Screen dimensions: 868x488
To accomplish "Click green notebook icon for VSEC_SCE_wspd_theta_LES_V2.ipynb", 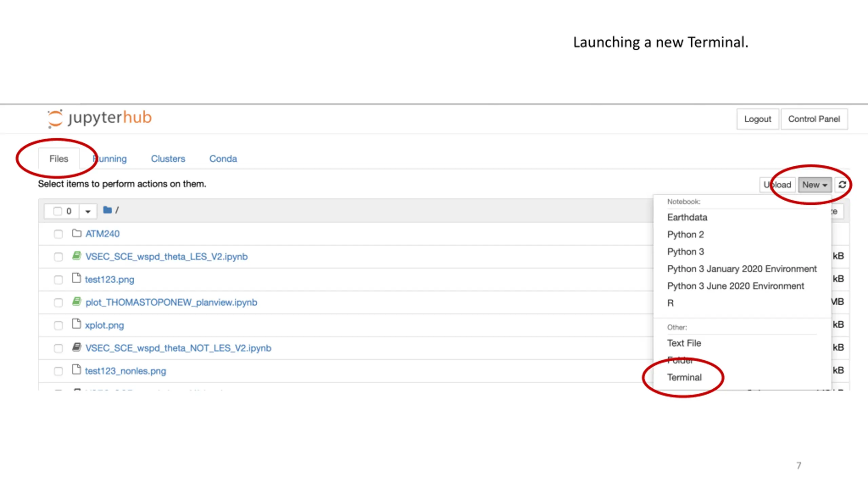I will 77,256.
